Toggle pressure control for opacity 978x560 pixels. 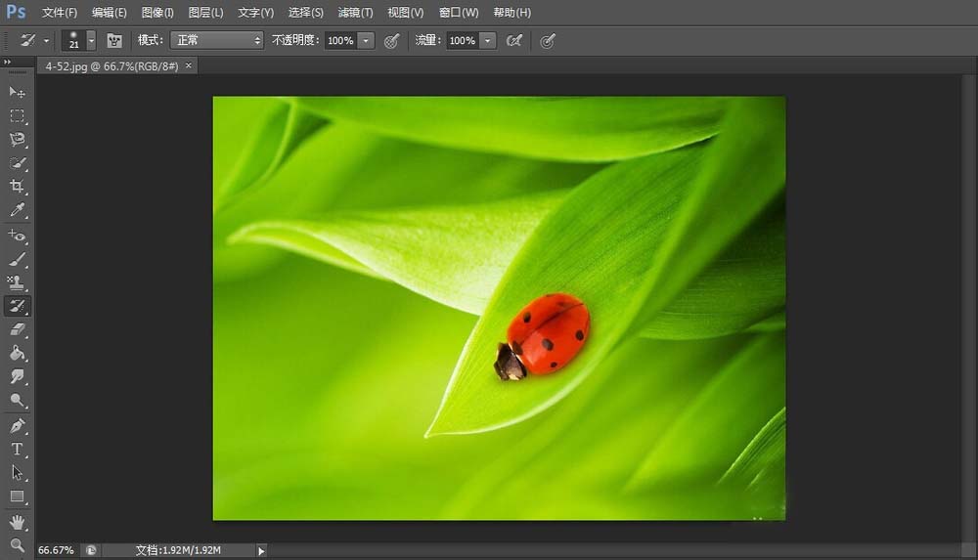pyautogui.click(x=392, y=41)
